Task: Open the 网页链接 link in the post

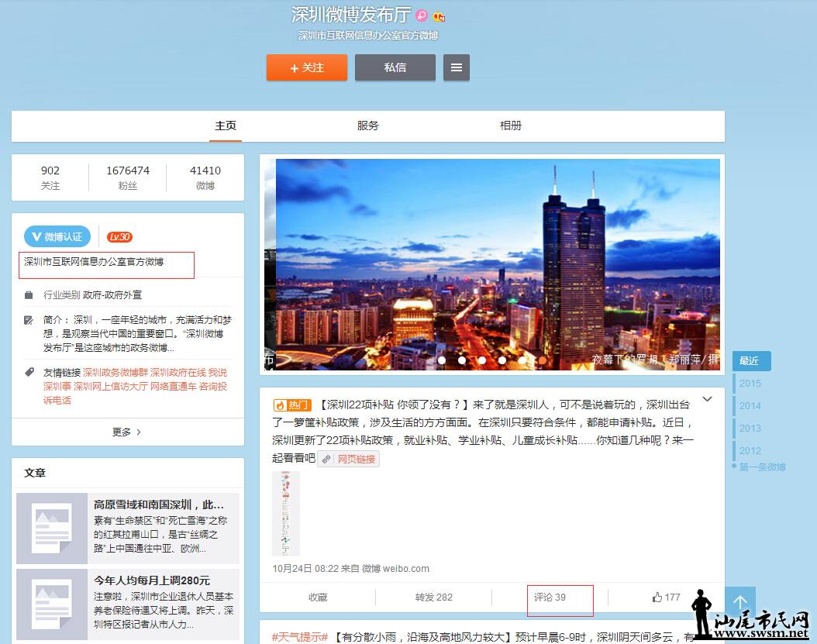Action: click(x=356, y=459)
